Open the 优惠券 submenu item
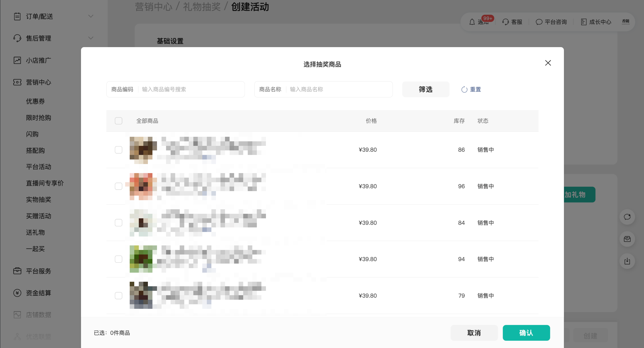 [35, 101]
